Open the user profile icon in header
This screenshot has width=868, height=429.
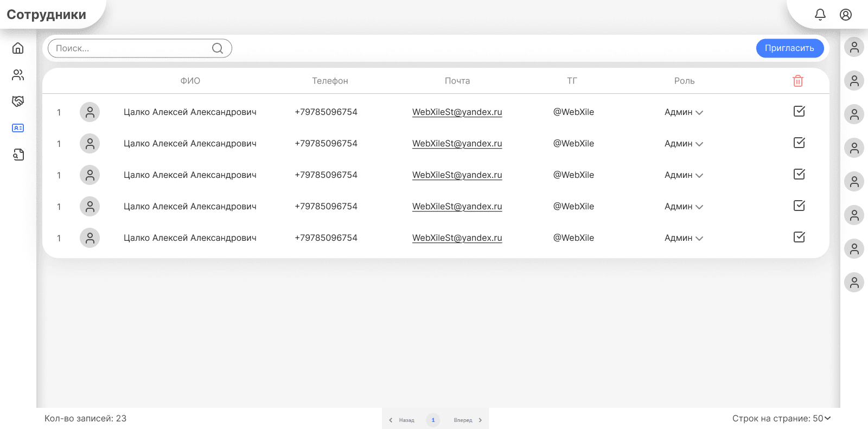[846, 15]
